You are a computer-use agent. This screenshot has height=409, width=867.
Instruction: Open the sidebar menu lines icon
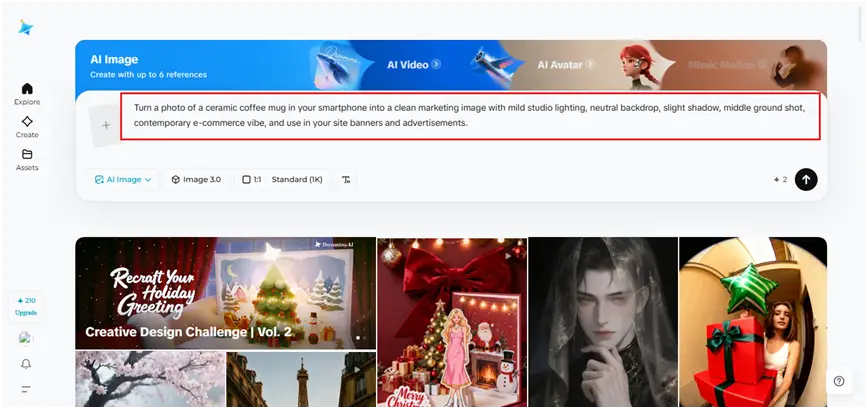pyautogui.click(x=26, y=388)
